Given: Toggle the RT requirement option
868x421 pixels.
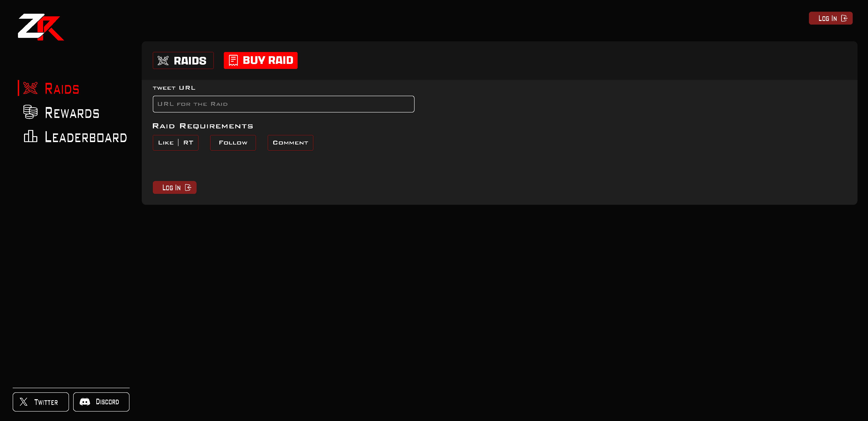Looking at the screenshot, I should (188, 143).
